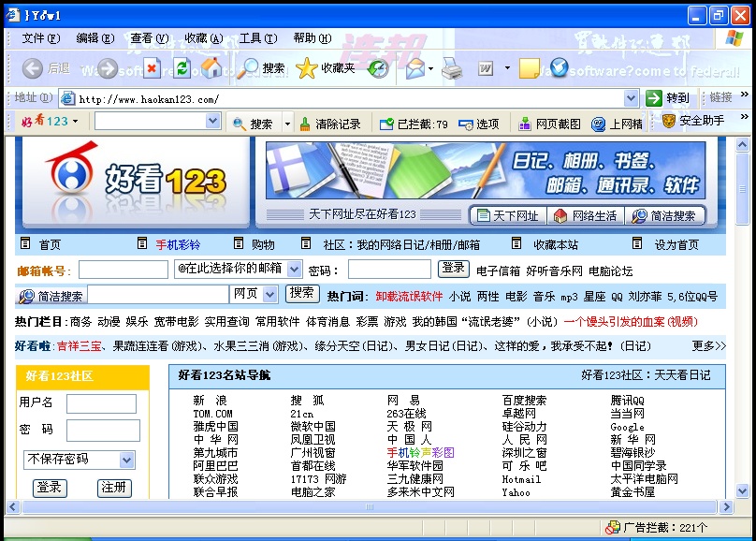The width and height of the screenshot is (756, 541).
Task: Click 设为首页 set homepage link
Action: coord(676,245)
